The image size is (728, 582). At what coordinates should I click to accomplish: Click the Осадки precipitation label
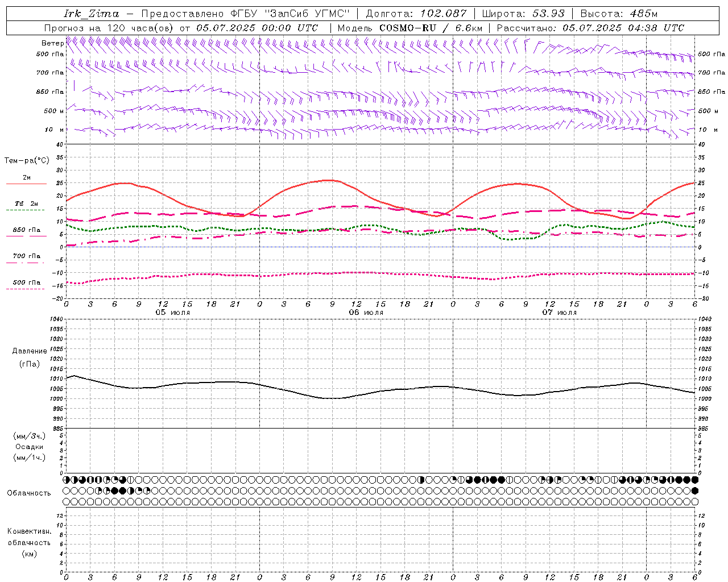pos(30,447)
